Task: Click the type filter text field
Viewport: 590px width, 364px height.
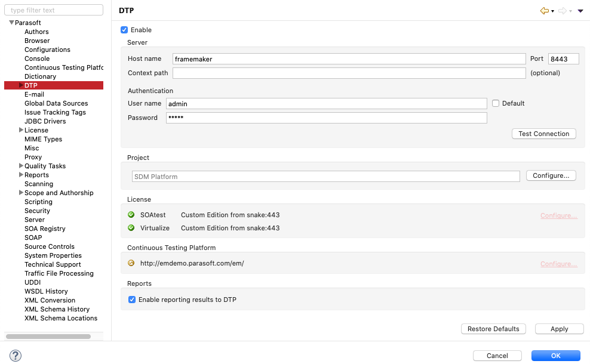Action: pos(54,10)
